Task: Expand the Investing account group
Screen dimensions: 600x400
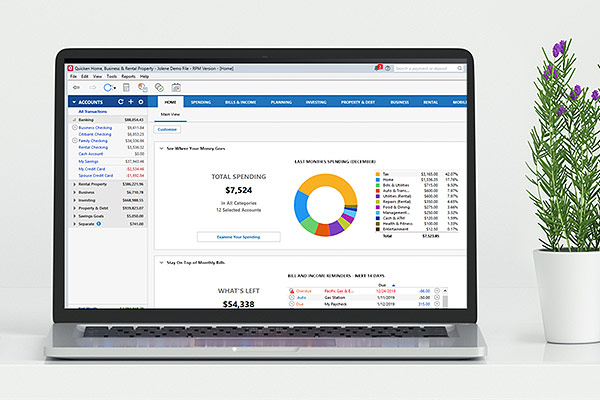Action: pos(74,200)
